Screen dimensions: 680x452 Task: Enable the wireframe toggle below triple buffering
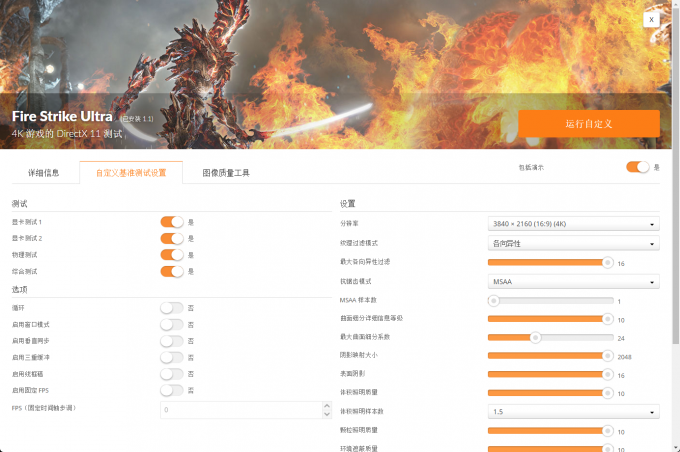coord(172,374)
